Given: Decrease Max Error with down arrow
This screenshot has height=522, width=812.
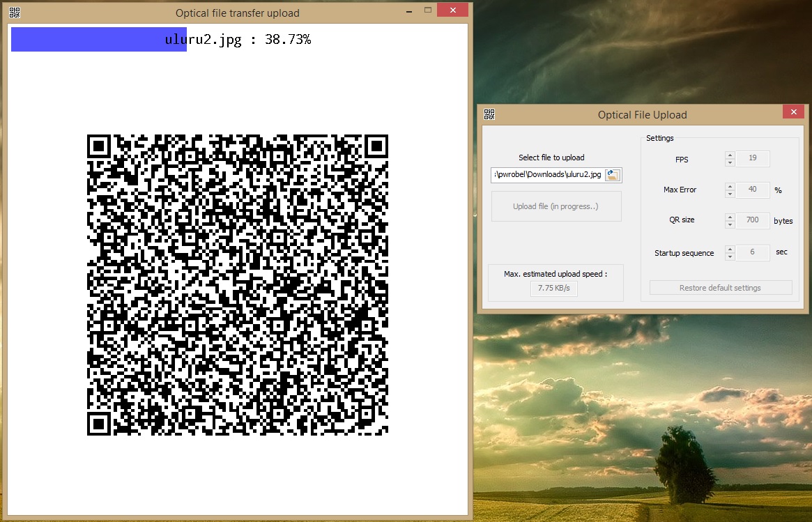Looking at the screenshot, I should tap(730, 194).
